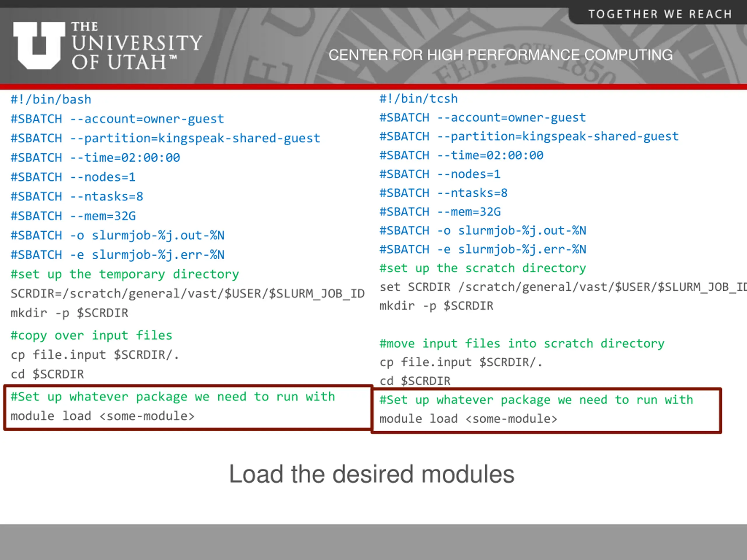The height and width of the screenshot is (560, 747).
Task: Click the bash '--account=owner-guest' line
Action: pyautogui.click(x=117, y=119)
